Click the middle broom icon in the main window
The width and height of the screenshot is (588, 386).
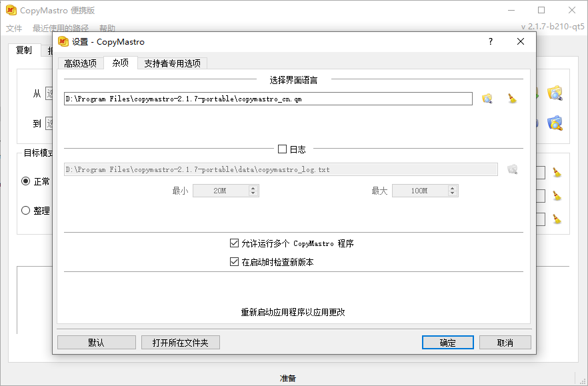click(557, 196)
